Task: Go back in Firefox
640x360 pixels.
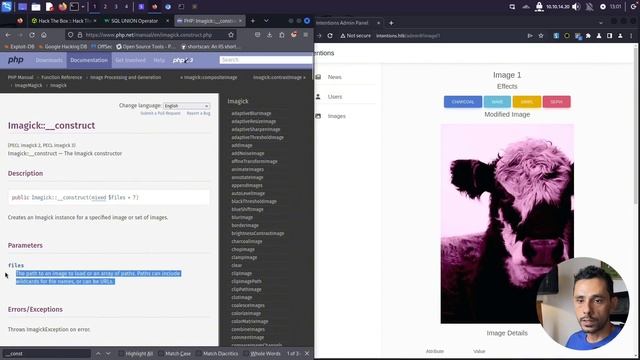Action: 8,36
